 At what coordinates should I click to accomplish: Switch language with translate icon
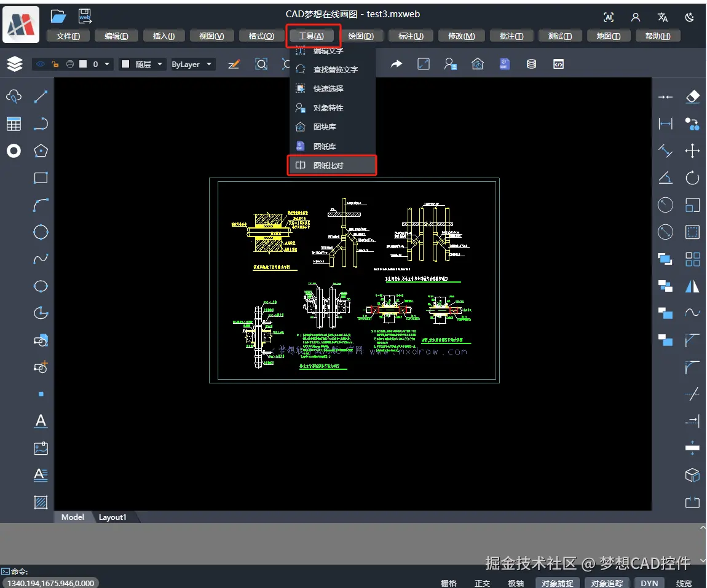point(662,17)
